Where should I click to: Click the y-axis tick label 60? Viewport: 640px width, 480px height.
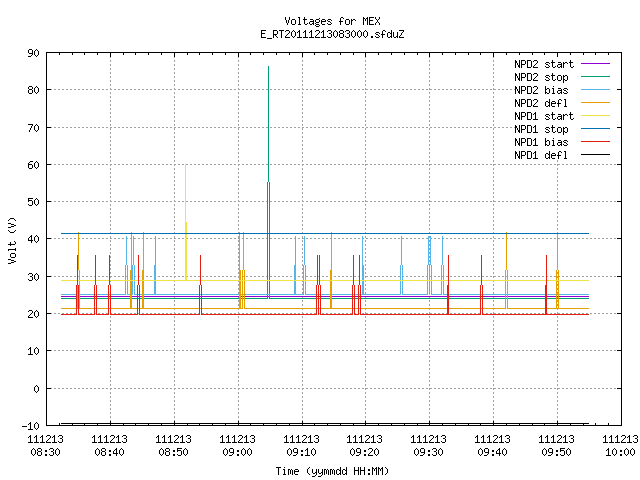click(x=33, y=165)
